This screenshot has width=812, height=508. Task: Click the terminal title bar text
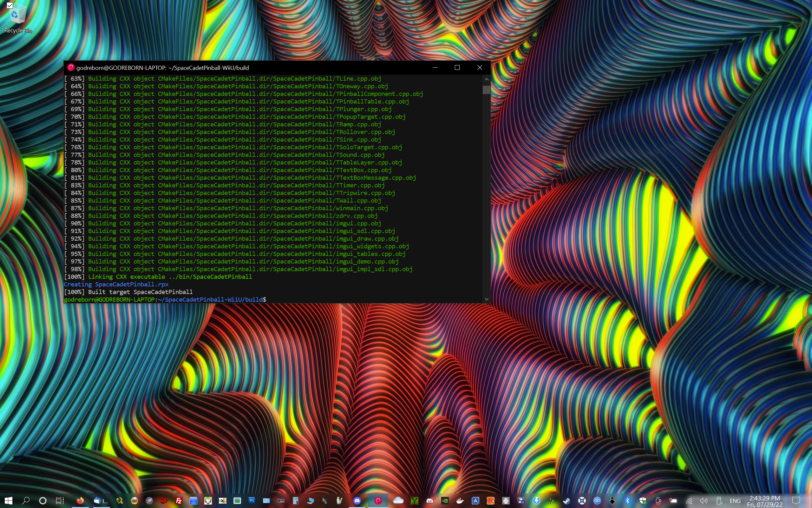[x=163, y=68]
